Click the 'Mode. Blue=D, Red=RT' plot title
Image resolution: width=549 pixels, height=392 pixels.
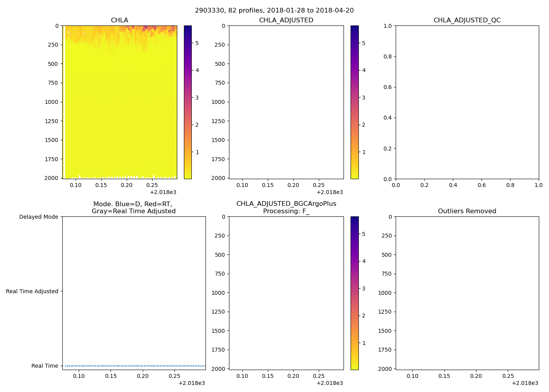pos(133,207)
